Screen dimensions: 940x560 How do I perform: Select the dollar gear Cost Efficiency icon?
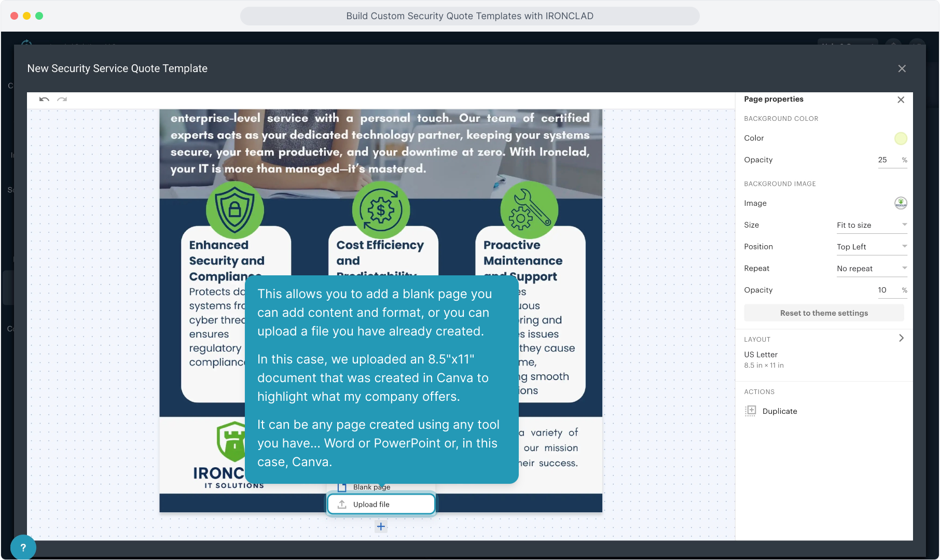381,210
